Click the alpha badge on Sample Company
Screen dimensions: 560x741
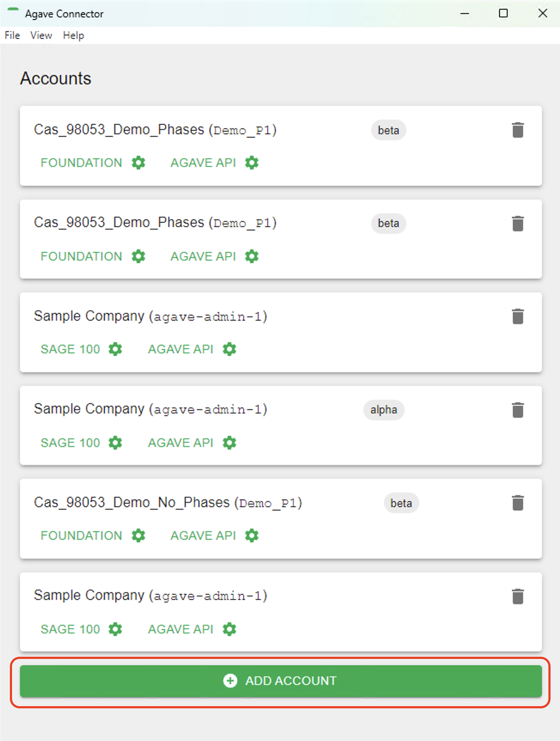pos(383,410)
